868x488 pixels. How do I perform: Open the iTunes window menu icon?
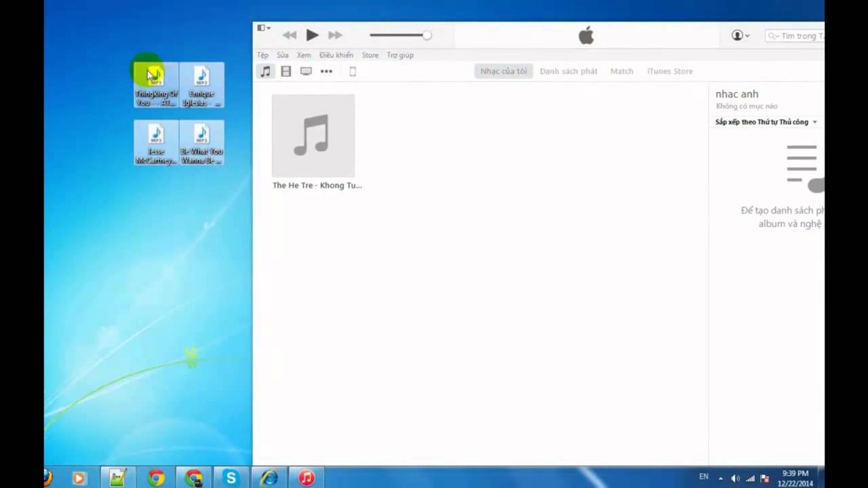point(263,28)
